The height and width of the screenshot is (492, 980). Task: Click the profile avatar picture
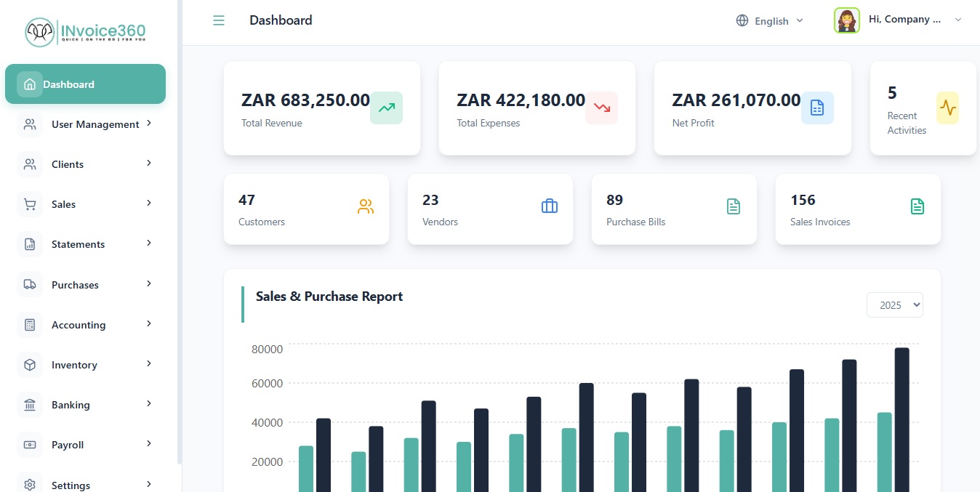(846, 20)
